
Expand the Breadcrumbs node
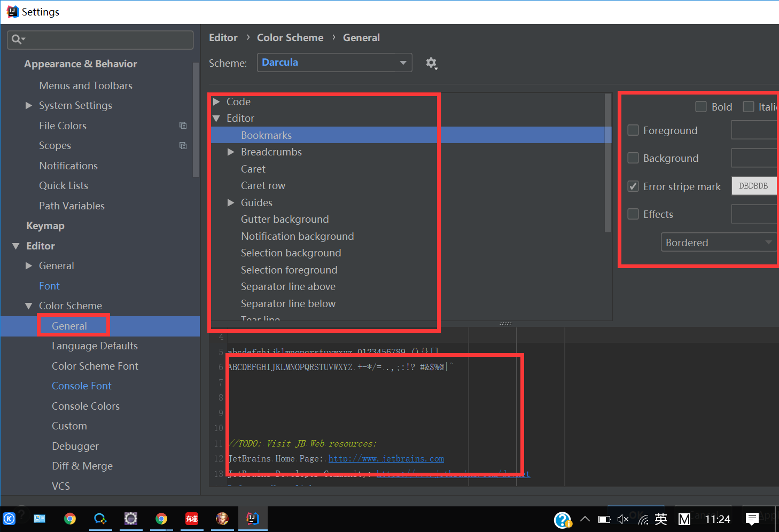231,152
